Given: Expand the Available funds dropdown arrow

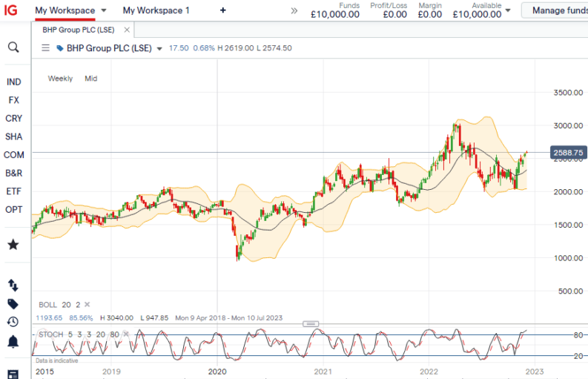Looking at the screenshot, I should (508, 10).
